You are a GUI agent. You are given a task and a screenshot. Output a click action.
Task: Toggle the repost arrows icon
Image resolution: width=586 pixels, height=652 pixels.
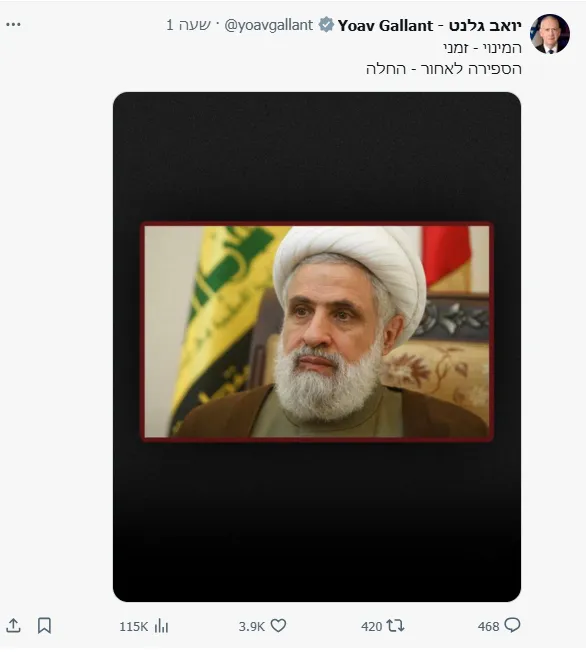click(395, 625)
